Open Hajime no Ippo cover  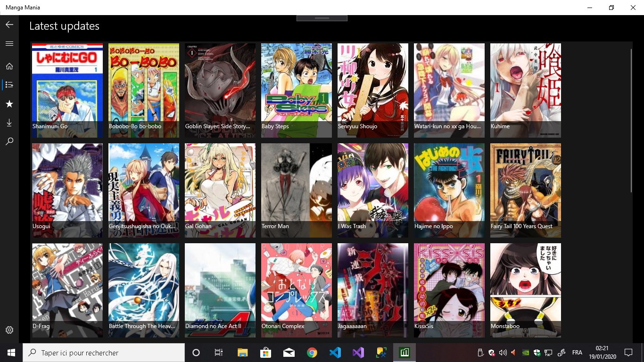[449, 190]
